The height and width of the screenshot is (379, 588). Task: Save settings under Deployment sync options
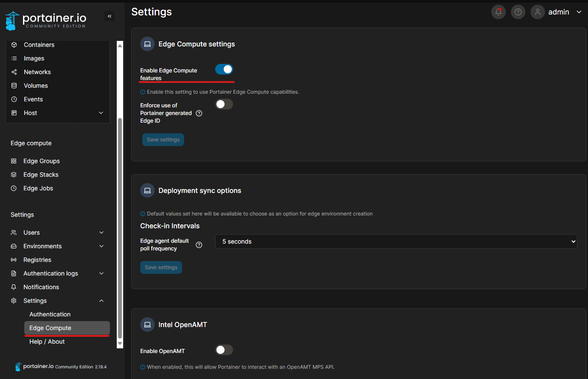click(161, 267)
